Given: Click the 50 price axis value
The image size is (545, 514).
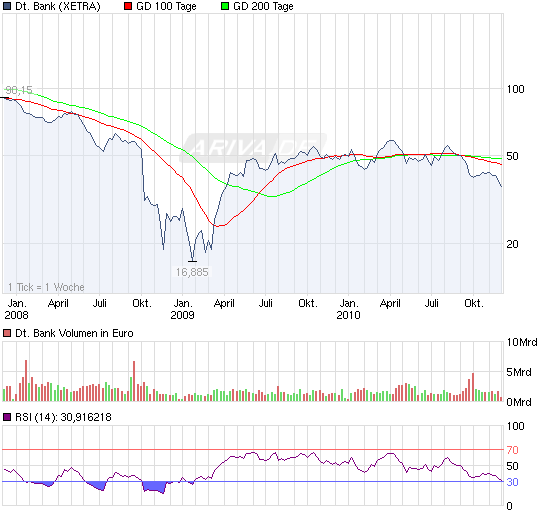Looking at the screenshot, I should pyautogui.click(x=512, y=156).
